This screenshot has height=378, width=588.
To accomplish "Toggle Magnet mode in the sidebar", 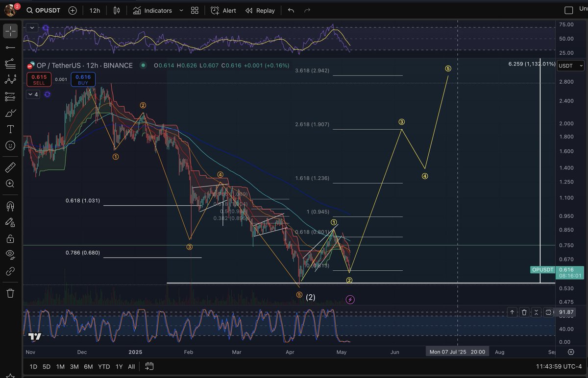I will (x=10, y=206).
